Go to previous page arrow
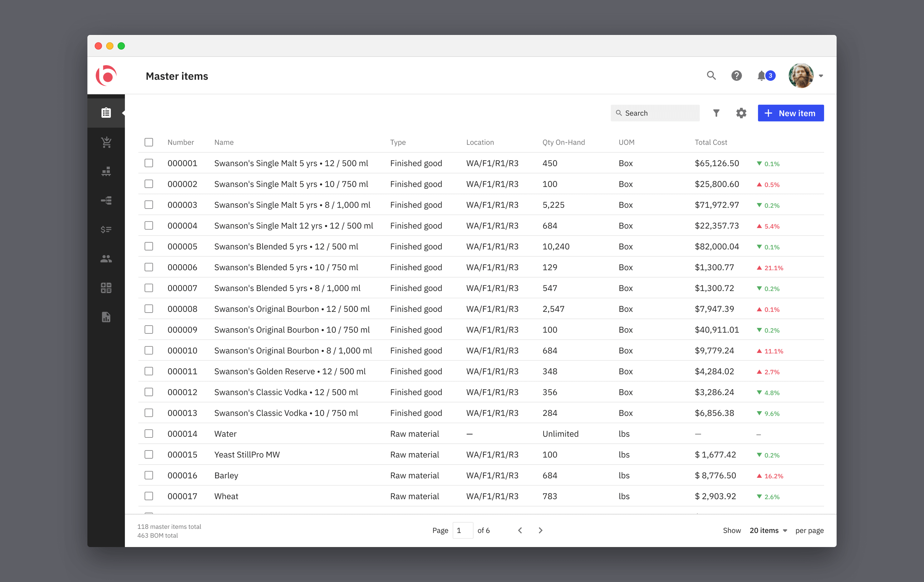 [520, 530]
